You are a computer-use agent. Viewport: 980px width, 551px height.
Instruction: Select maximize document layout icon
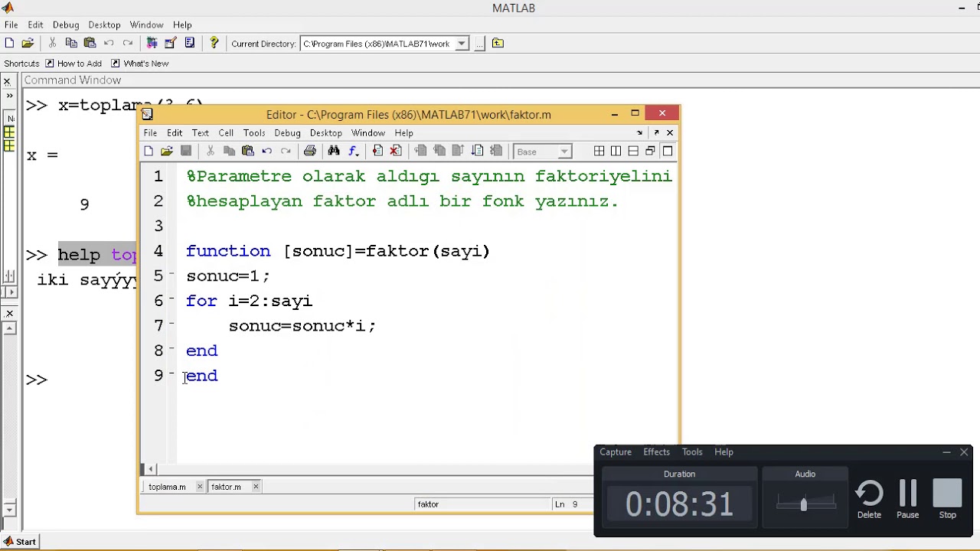coord(668,152)
